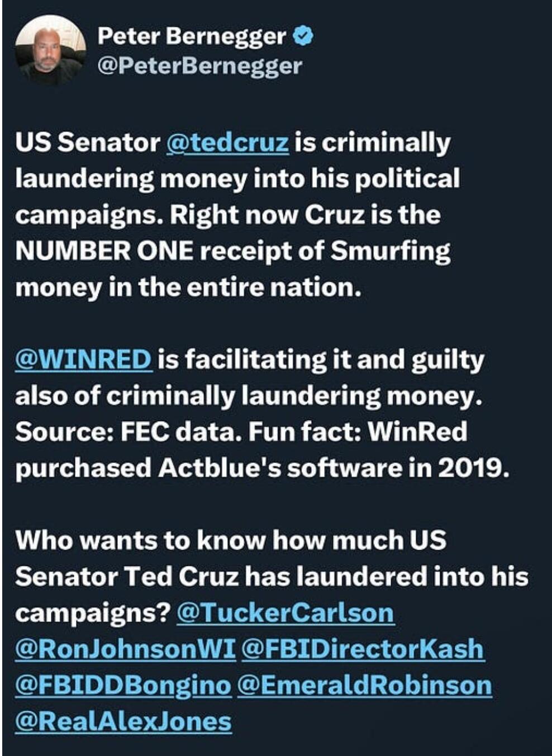
Task: Click the blue verified checkmark badge
Action: click(x=303, y=36)
